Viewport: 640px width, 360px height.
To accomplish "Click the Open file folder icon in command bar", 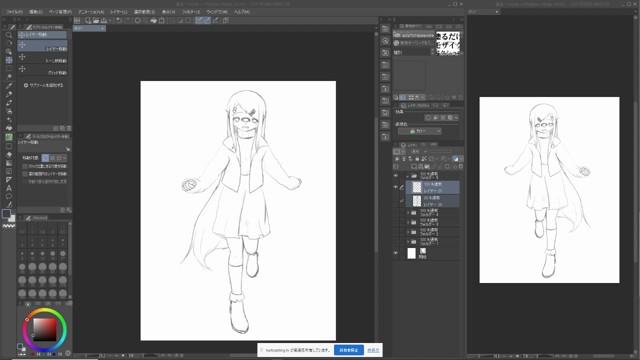I will tap(96, 20).
